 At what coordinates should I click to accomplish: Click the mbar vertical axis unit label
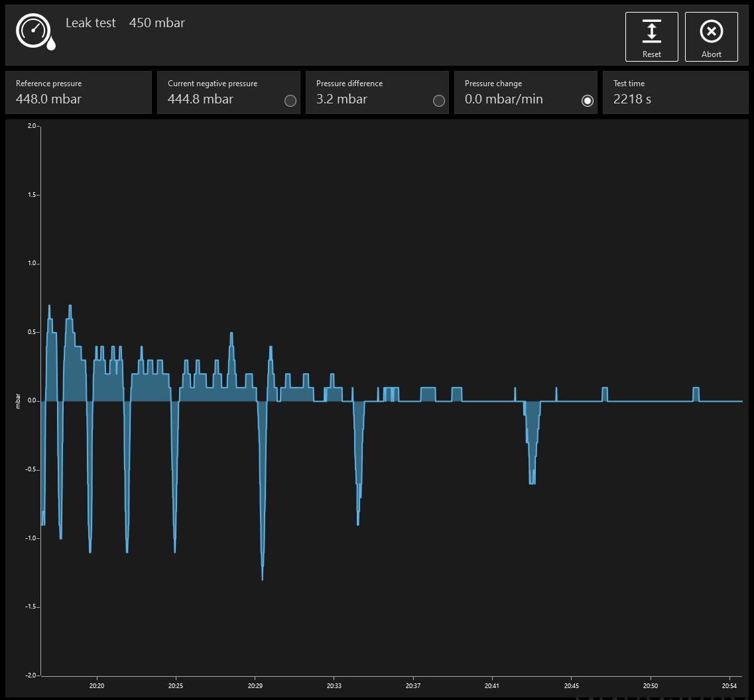(18, 401)
